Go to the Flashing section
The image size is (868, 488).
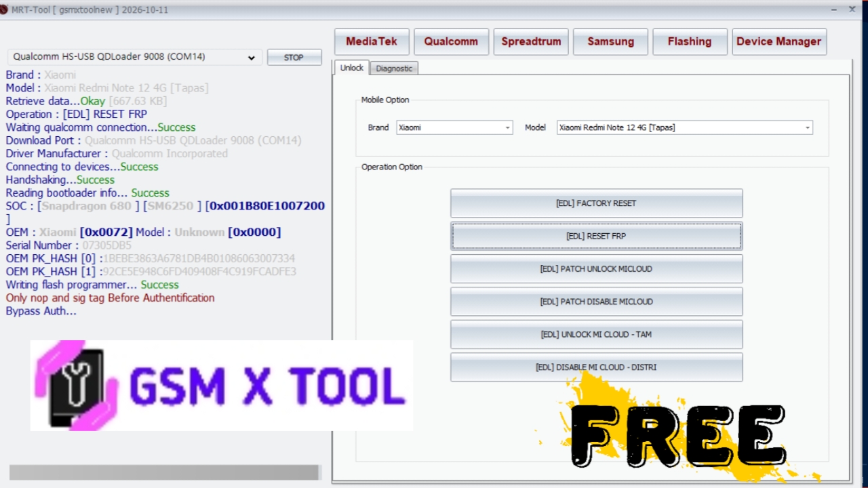pos(690,42)
